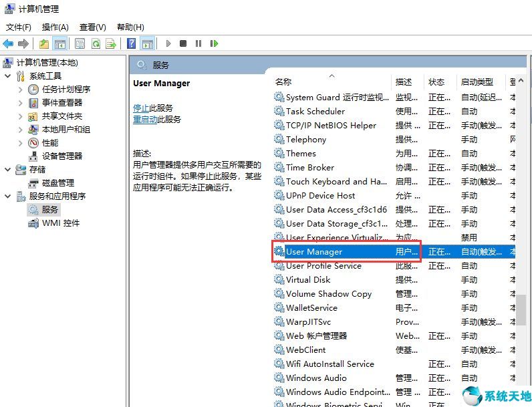Open the 操作(A) menu
The width and height of the screenshot is (532, 407).
click(x=55, y=27)
